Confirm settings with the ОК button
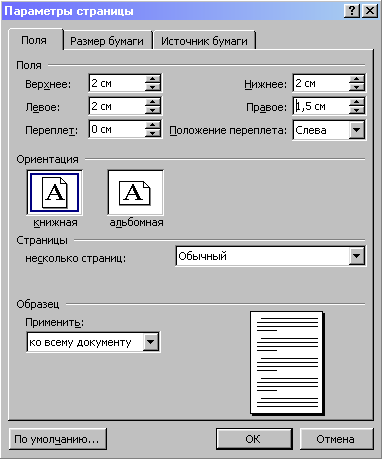Viewport: 382px width, 459px height. pos(254,439)
